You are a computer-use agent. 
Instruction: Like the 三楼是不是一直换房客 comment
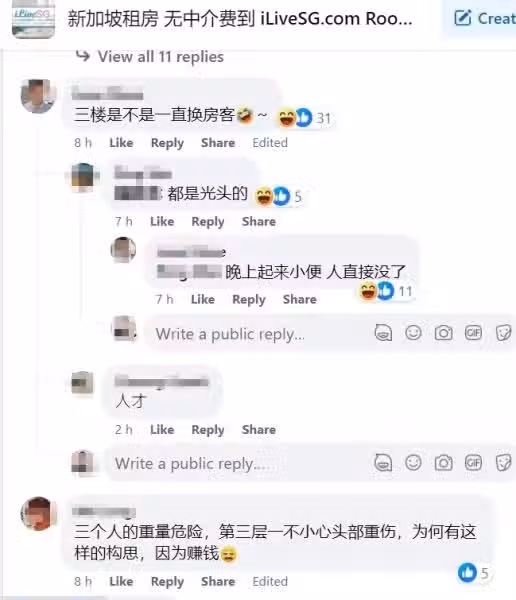(x=121, y=143)
